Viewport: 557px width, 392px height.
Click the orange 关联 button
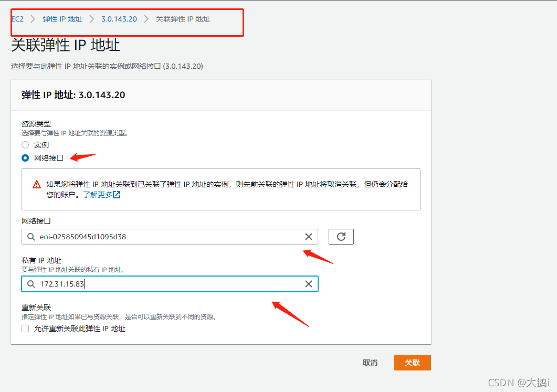(413, 363)
